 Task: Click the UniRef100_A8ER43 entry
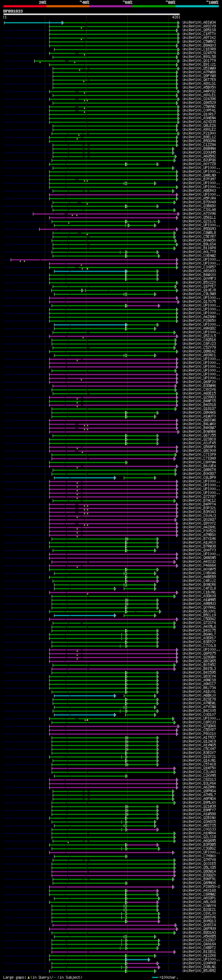pos(199,191)
